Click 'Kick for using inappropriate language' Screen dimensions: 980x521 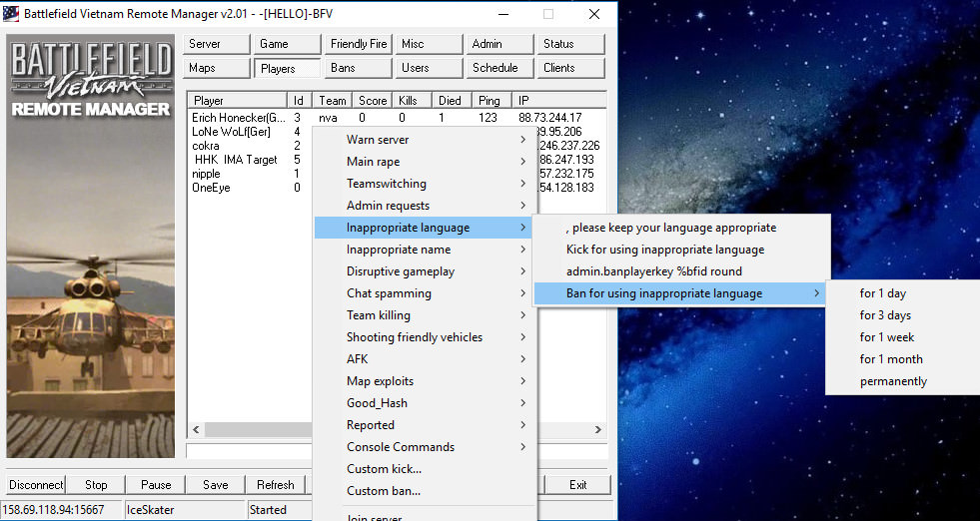click(x=665, y=250)
